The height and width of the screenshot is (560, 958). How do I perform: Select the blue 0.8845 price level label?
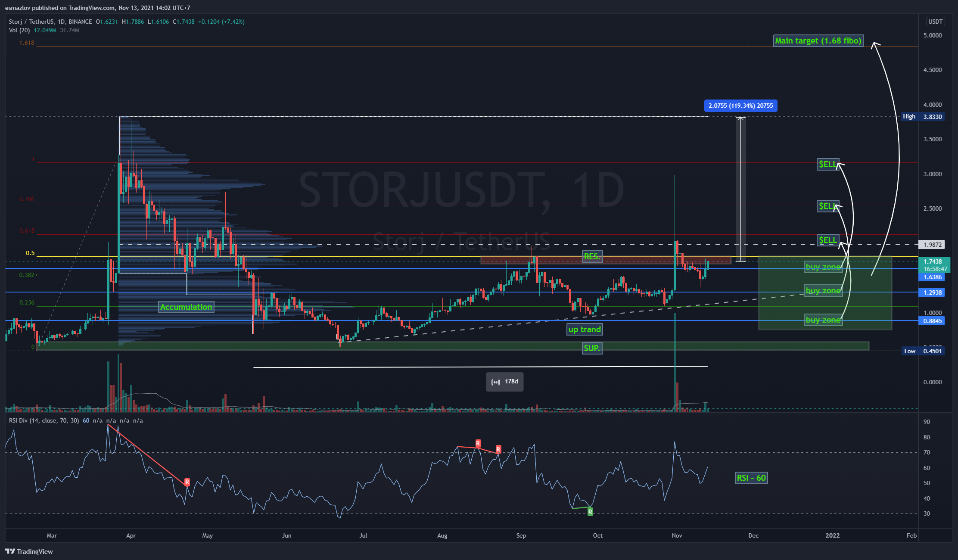932,321
